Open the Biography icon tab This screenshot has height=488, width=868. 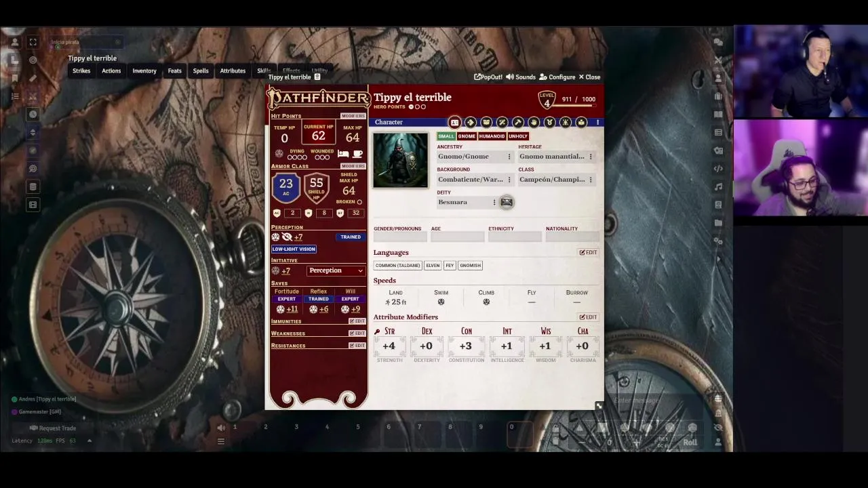pos(581,122)
